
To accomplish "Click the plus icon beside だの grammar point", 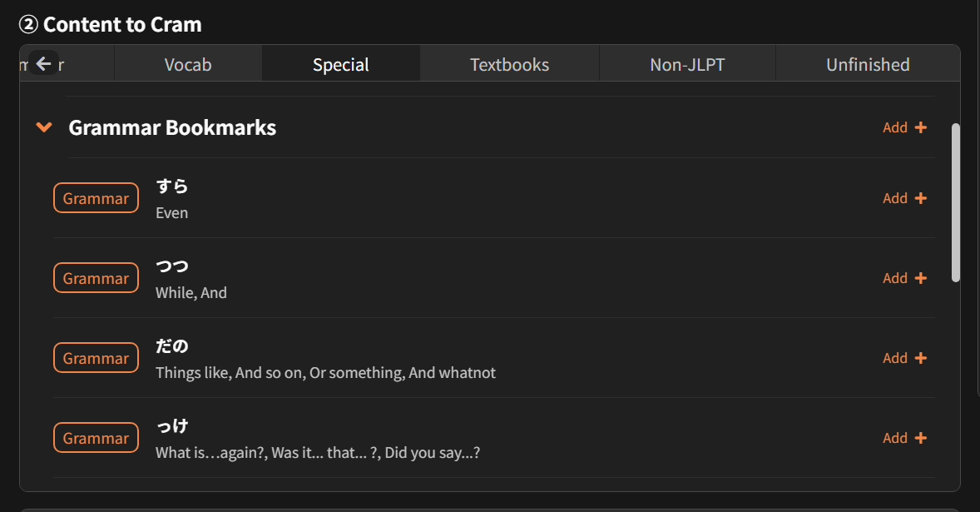I will point(920,358).
